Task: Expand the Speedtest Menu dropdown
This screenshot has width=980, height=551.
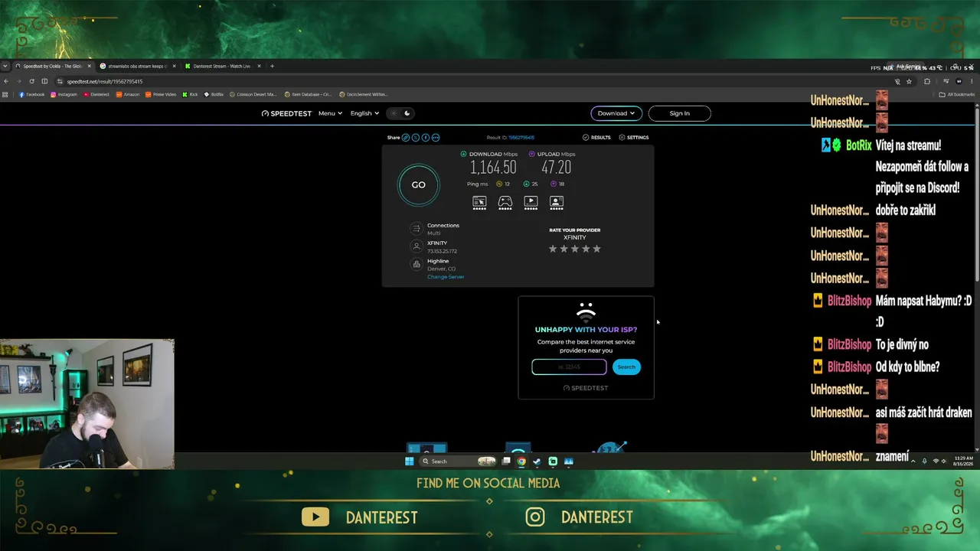Action: [330, 113]
